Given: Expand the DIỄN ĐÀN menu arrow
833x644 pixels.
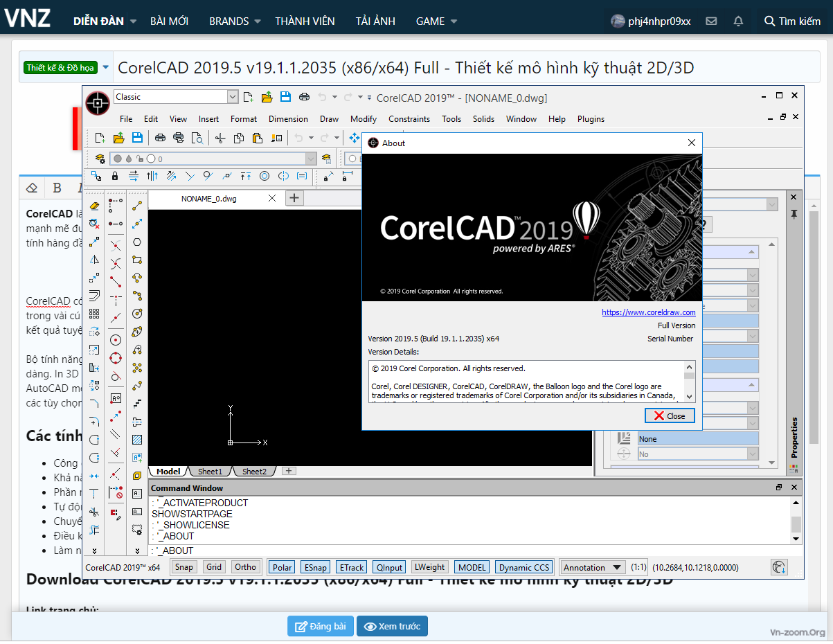Looking at the screenshot, I should click(133, 21).
